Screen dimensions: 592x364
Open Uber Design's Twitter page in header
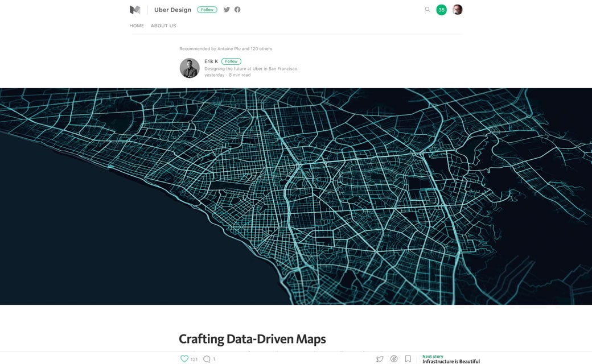(227, 10)
